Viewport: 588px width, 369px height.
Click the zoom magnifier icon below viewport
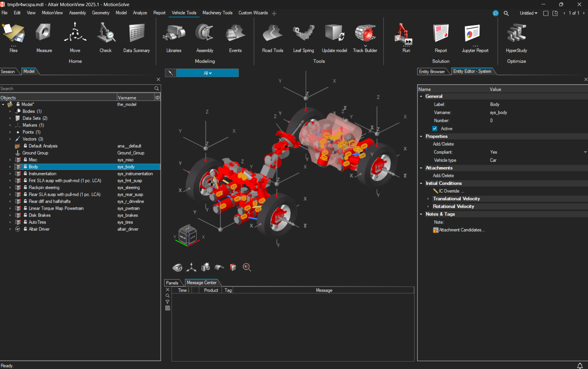click(x=247, y=267)
